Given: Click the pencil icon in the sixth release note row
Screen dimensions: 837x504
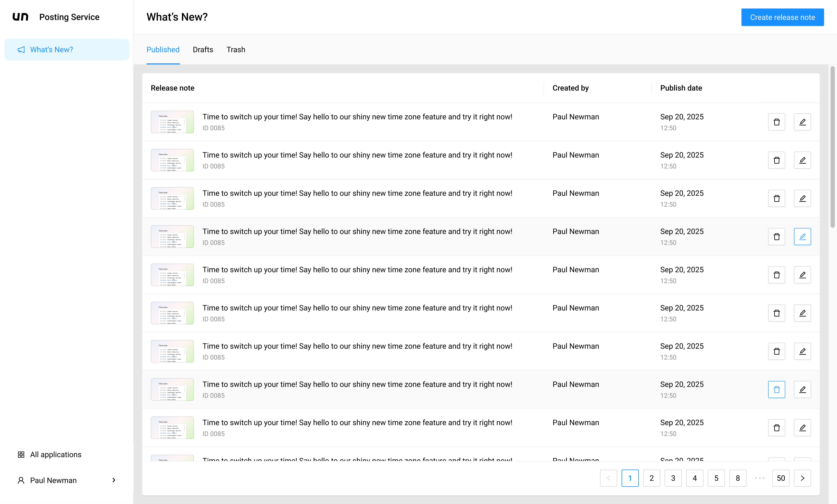Looking at the screenshot, I should pos(802,313).
